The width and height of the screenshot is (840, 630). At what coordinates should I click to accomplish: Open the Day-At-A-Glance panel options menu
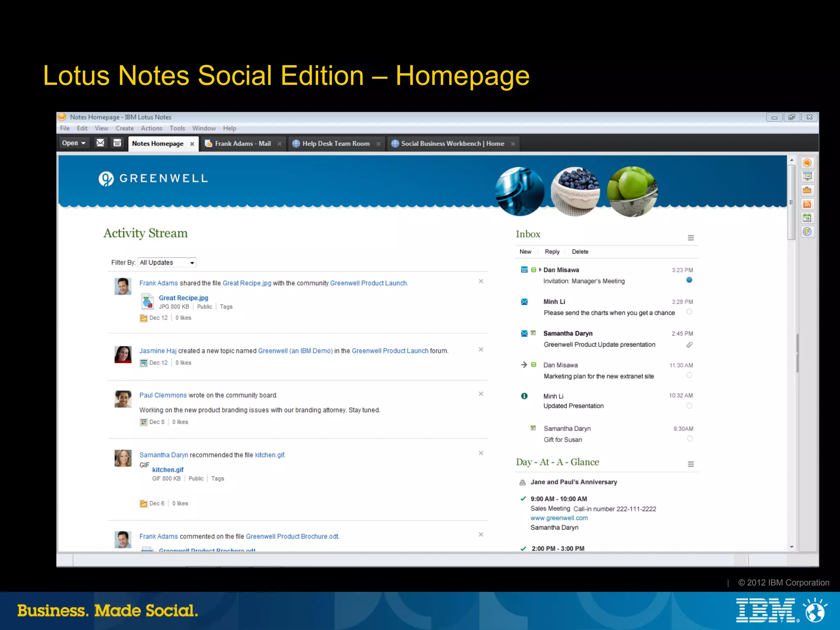[x=691, y=464]
